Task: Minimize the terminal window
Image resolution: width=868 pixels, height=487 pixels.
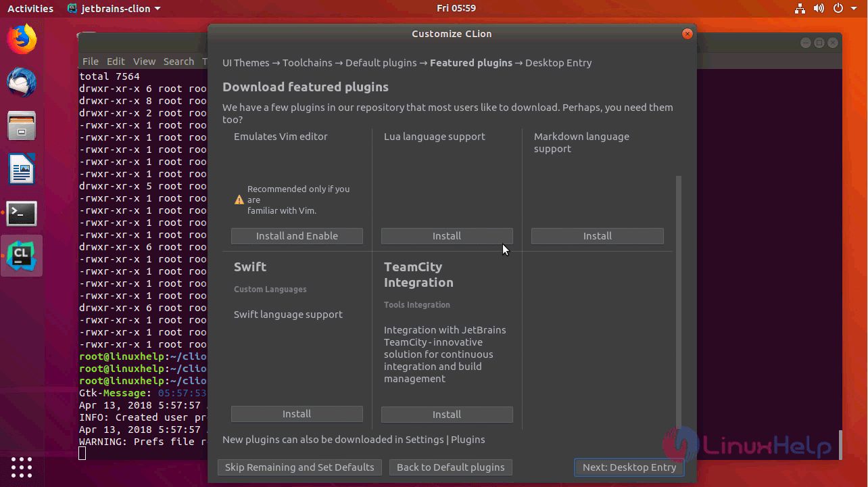Action: pyautogui.click(x=806, y=43)
